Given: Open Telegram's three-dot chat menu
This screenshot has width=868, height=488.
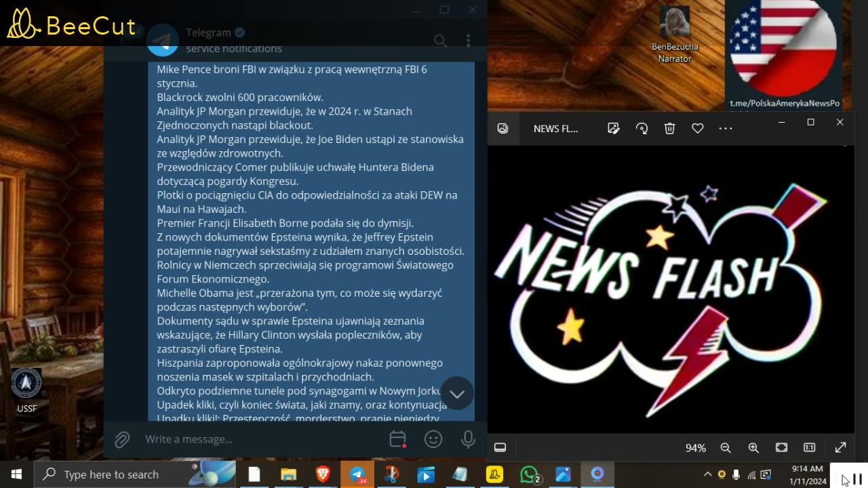Looking at the screenshot, I should point(468,41).
